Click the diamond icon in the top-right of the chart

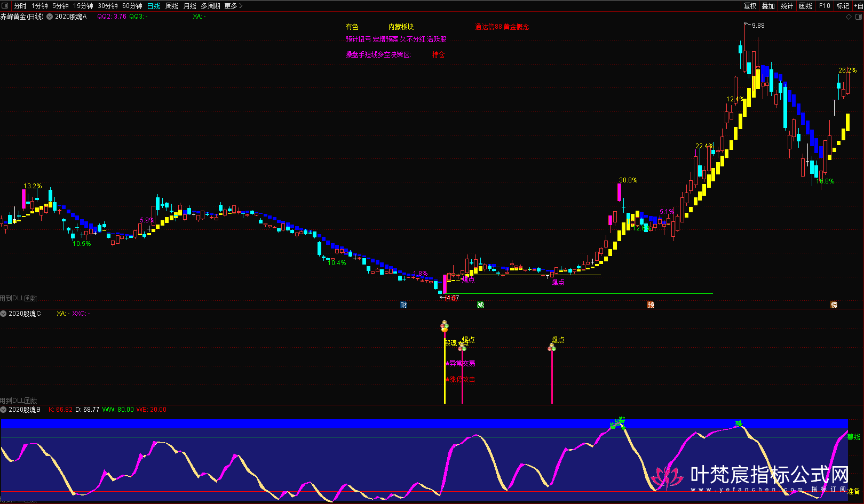click(x=849, y=17)
